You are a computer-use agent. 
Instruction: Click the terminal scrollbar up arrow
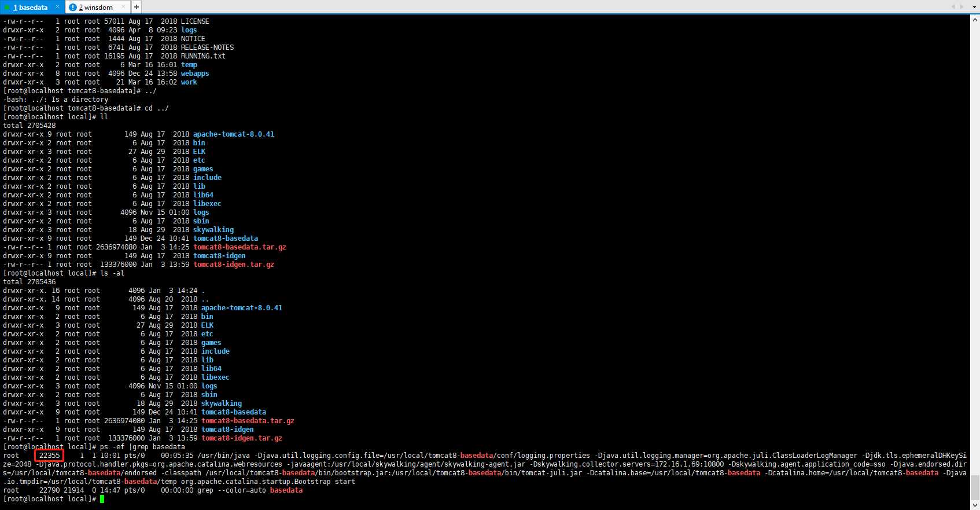coord(975,19)
